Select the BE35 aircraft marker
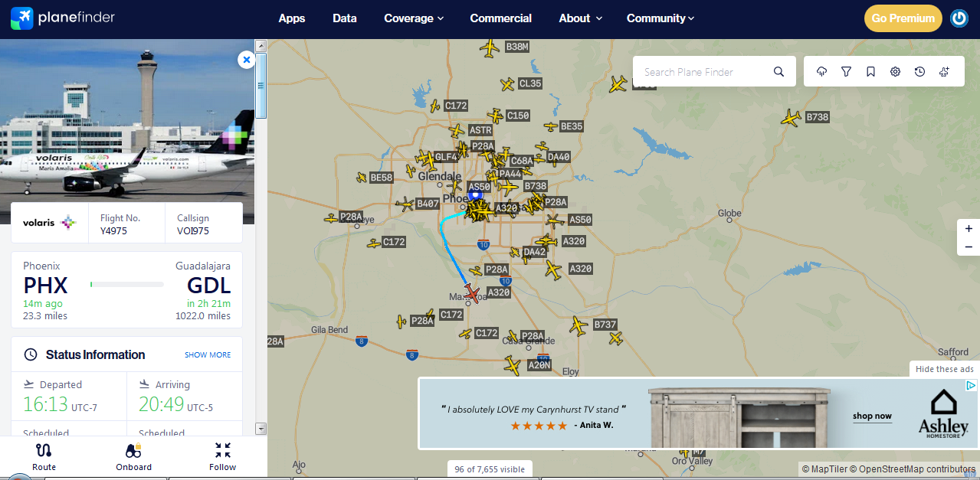 click(551, 126)
